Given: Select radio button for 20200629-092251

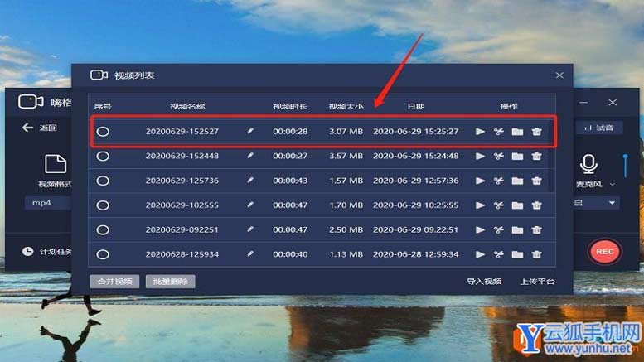Looking at the screenshot, I should coord(103,229).
